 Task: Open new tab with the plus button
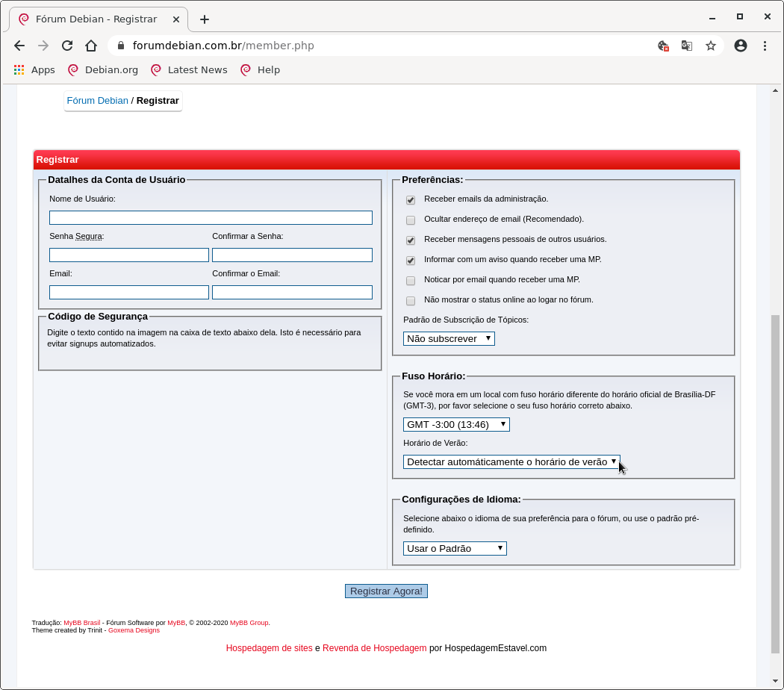pyautogui.click(x=204, y=19)
